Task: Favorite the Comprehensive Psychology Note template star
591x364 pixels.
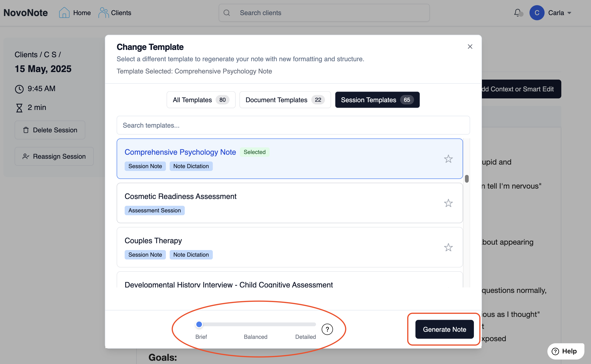Action: pos(448,159)
